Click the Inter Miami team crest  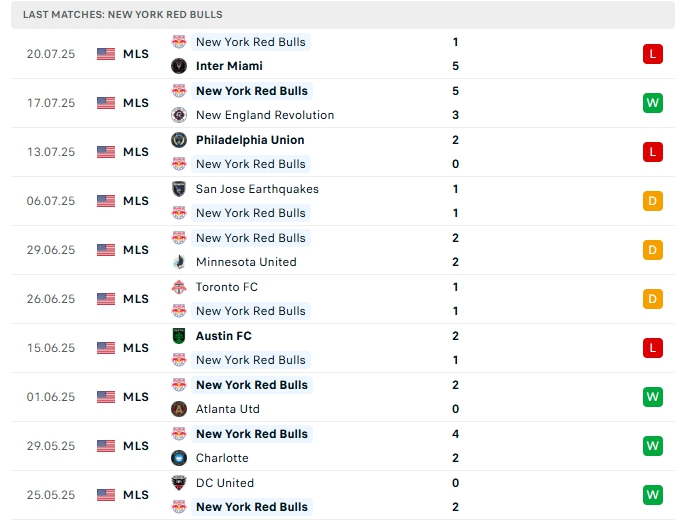(179, 66)
